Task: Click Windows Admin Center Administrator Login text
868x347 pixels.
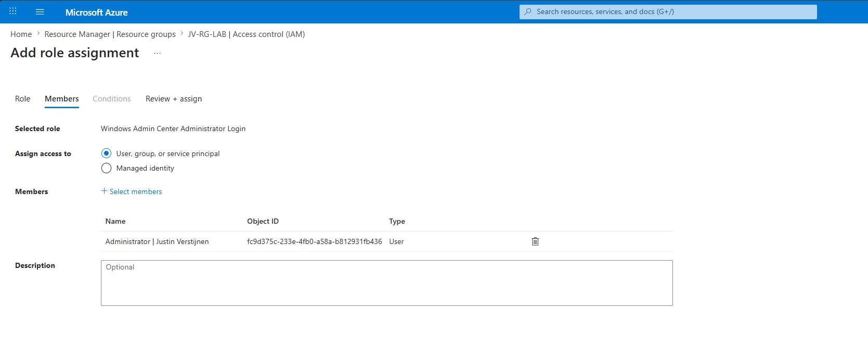Action: coord(173,128)
